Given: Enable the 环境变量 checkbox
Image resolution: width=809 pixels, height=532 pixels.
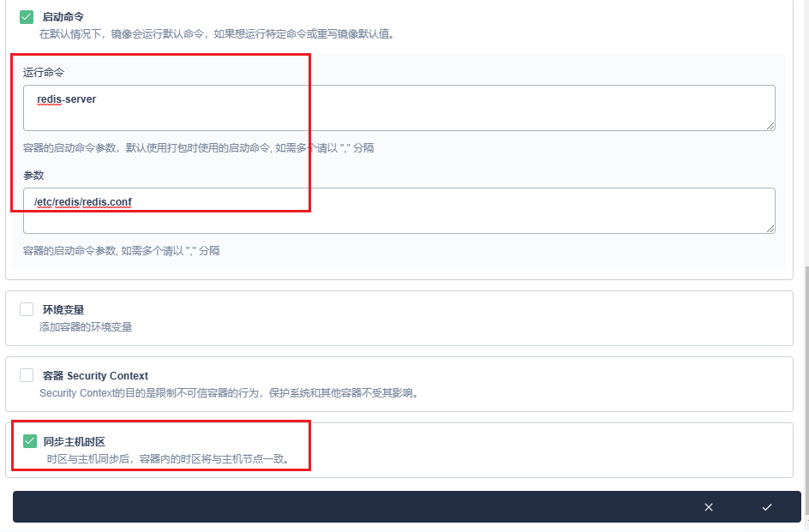Looking at the screenshot, I should (27, 309).
